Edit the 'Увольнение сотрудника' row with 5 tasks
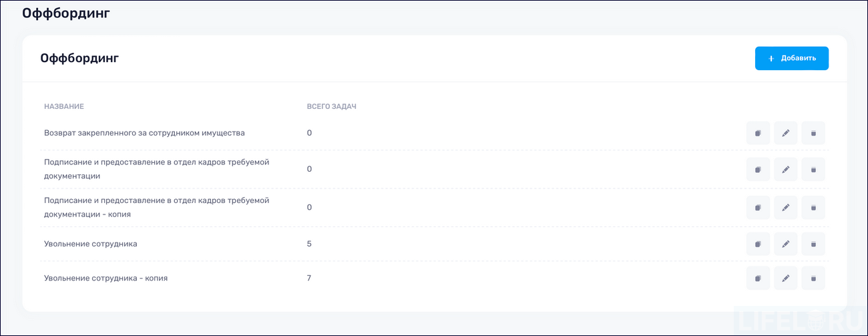The height and width of the screenshot is (336, 868). click(x=786, y=244)
